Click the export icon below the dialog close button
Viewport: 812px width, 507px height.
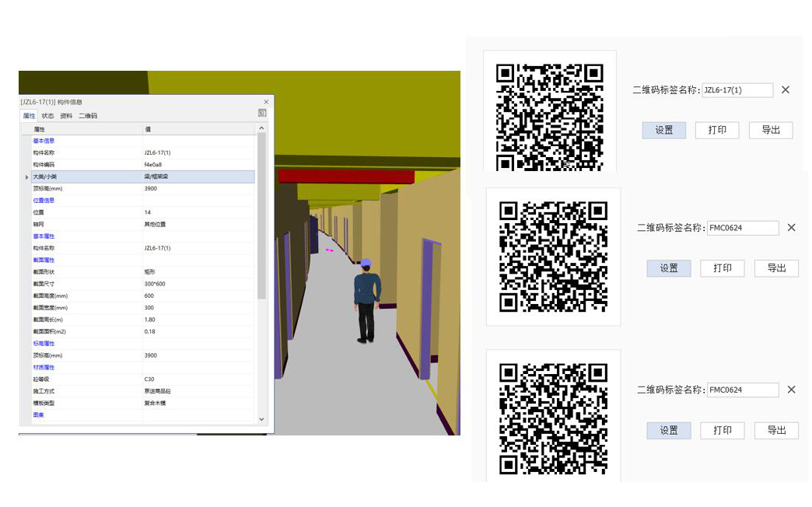pos(262,113)
